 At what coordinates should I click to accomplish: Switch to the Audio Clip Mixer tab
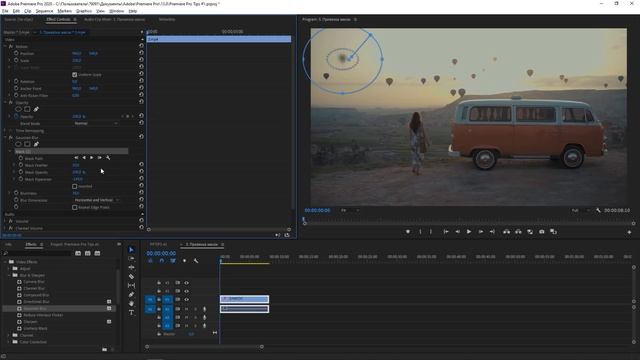pyautogui.click(x=114, y=19)
